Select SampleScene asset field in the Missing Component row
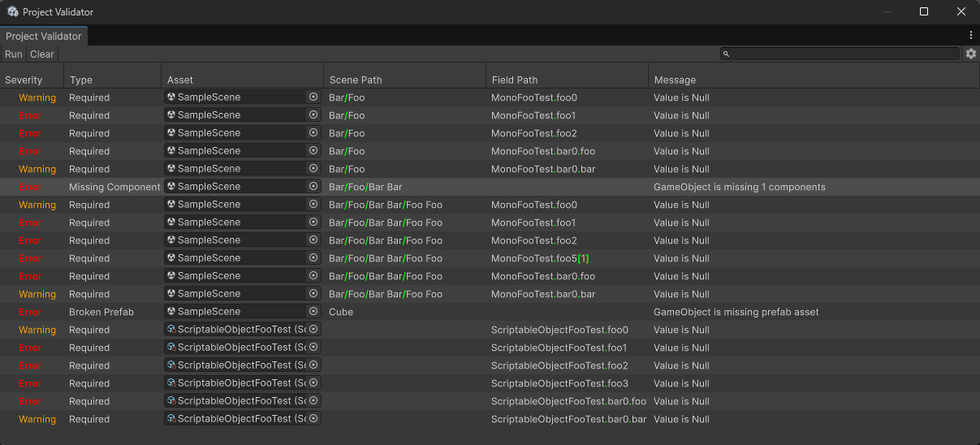 (242, 186)
